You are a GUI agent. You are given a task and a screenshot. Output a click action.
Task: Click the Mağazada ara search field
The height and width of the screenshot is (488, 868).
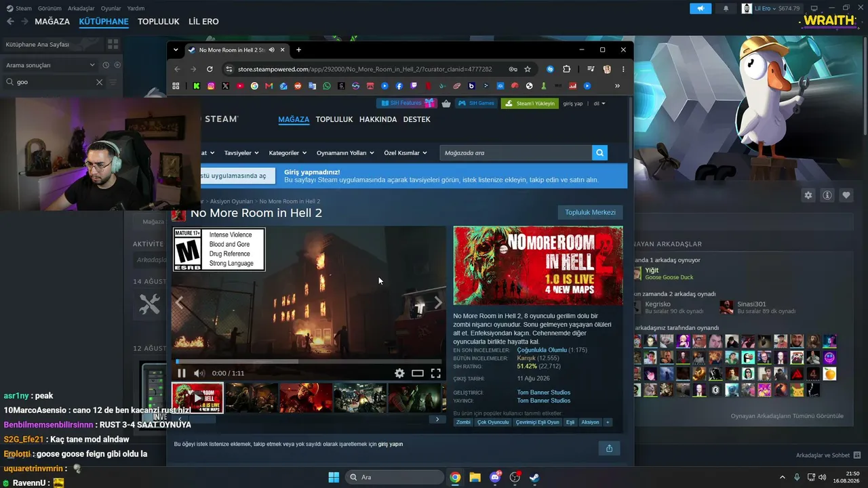point(515,153)
